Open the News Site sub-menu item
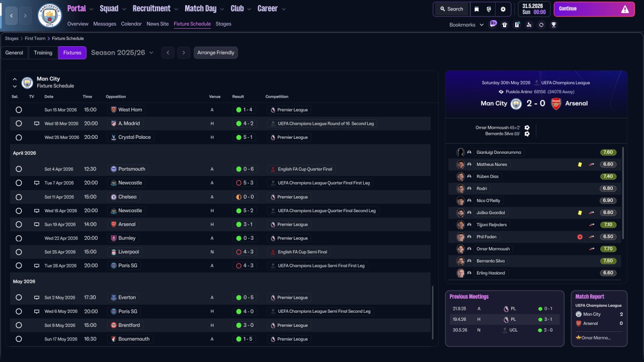 coord(157,24)
